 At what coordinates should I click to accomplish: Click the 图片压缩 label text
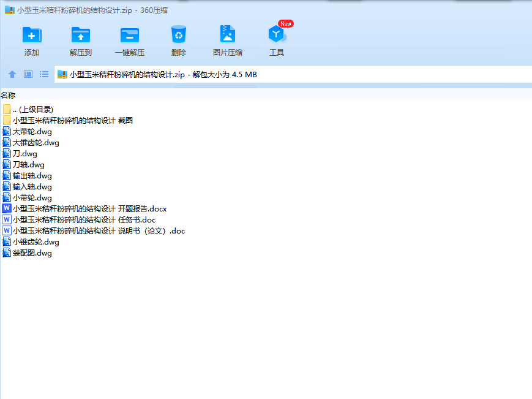click(228, 52)
